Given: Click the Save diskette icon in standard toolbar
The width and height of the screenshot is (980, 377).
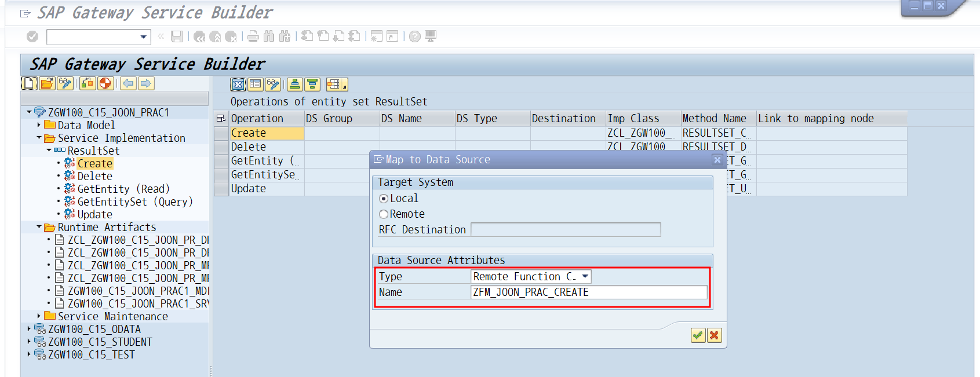Looking at the screenshot, I should click(x=177, y=36).
